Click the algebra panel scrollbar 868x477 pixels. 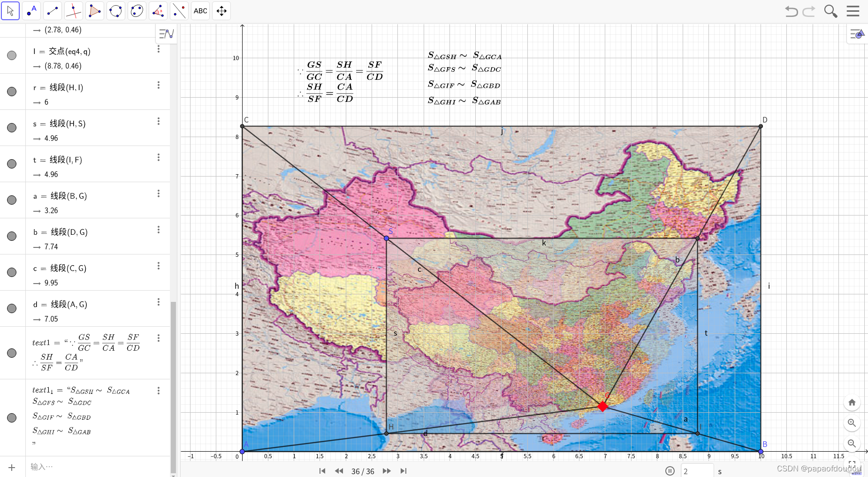(173, 387)
